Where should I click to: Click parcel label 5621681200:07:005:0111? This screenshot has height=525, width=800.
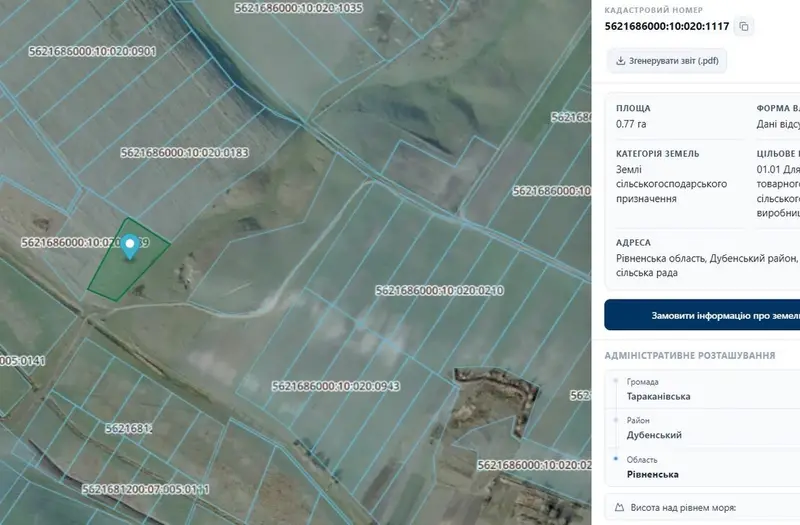coord(146,489)
